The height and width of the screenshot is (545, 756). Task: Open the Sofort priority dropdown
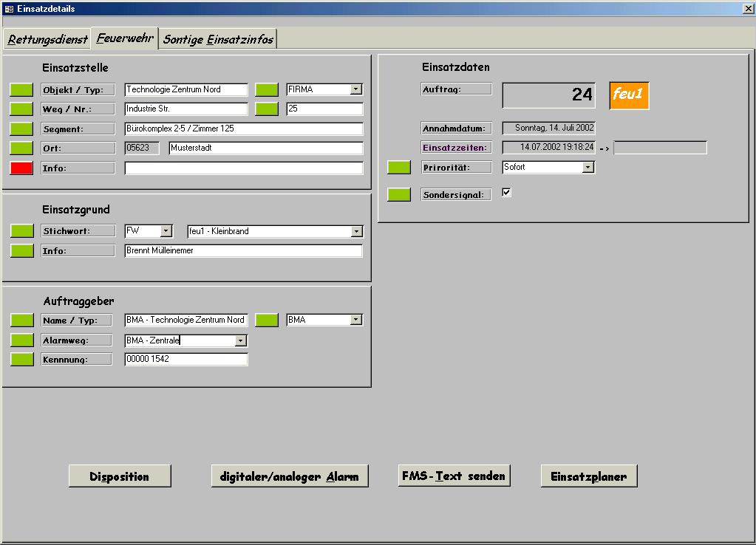pos(588,168)
